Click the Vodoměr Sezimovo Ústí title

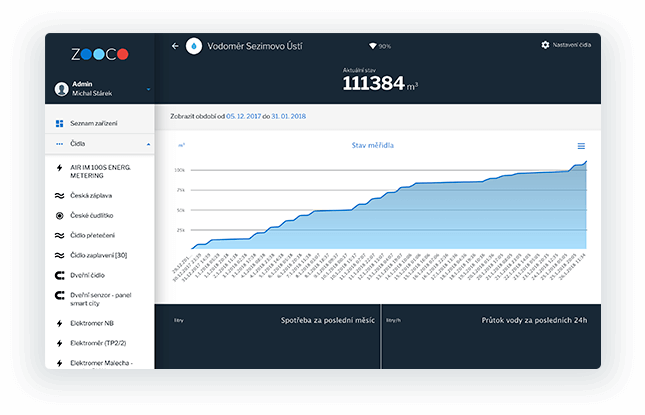[x=255, y=46]
